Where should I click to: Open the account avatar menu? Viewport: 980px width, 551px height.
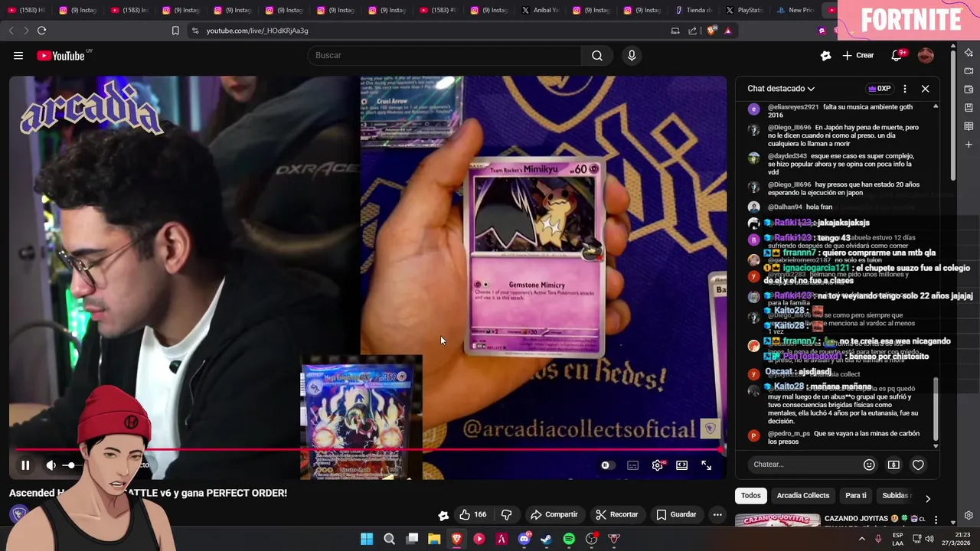pos(926,55)
